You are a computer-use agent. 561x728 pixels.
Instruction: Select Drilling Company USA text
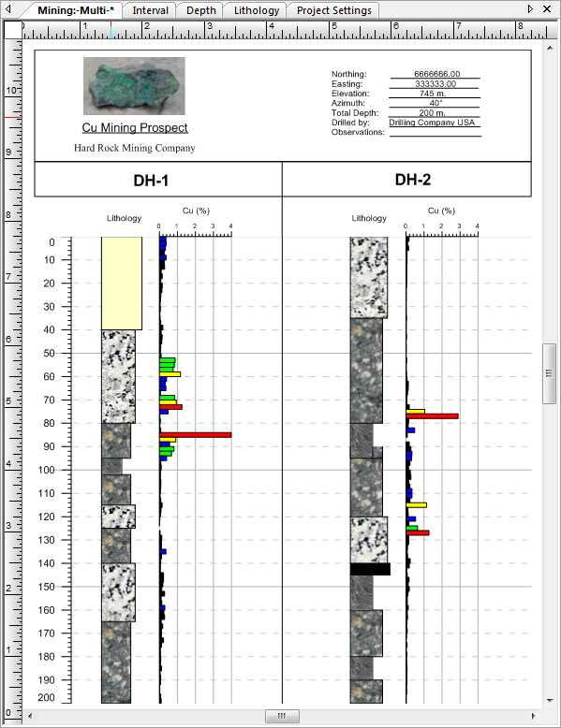(x=432, y=123)
